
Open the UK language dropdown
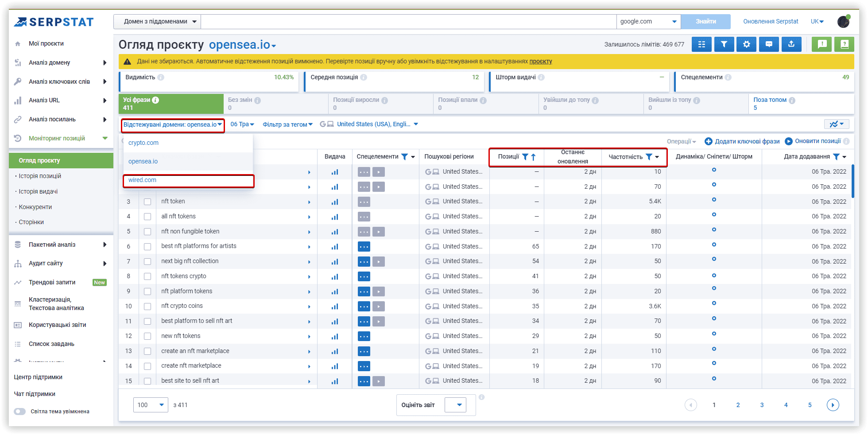point(817,21)
